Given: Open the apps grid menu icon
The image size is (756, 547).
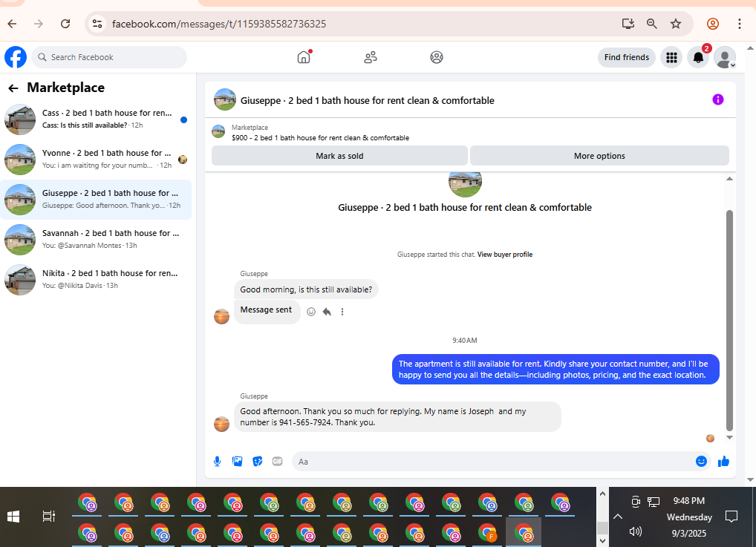Looking at the screenshot, I should (x=671, y=57).
